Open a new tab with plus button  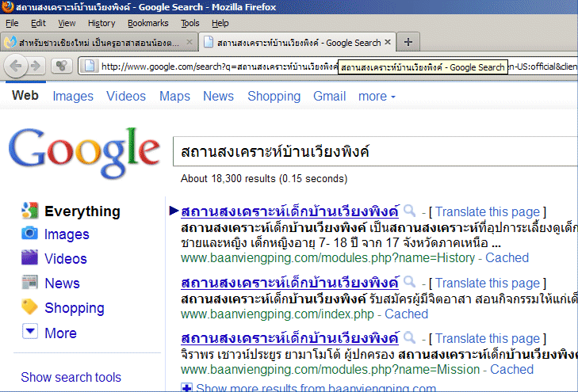tap(408, 42)
